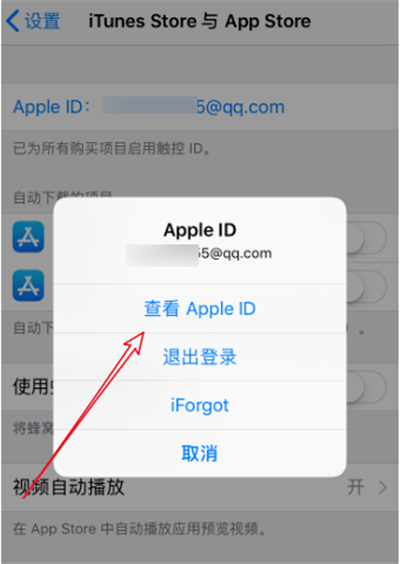Go back via the 设置 label
The width and height of the screenshot is (400, 564).
tap(42, 21)
